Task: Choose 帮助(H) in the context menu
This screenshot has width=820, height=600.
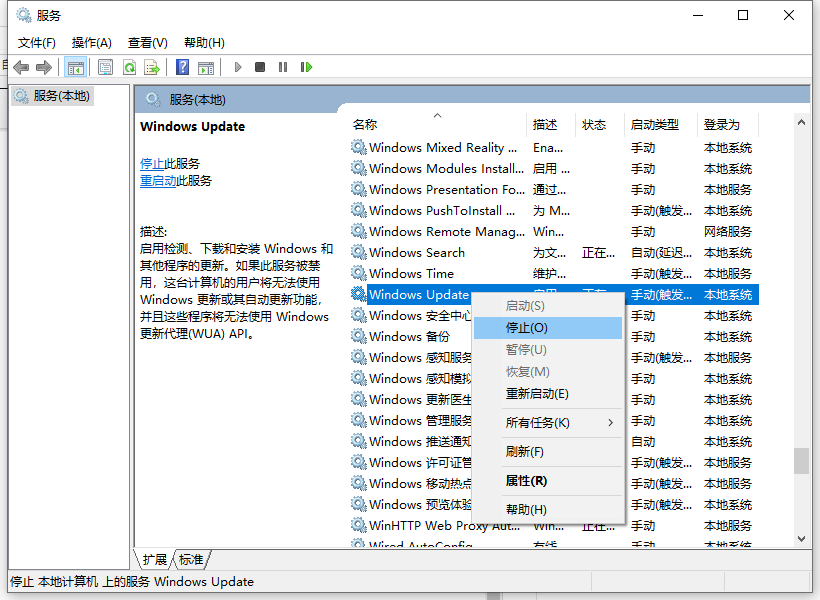Action: (548, 510)
